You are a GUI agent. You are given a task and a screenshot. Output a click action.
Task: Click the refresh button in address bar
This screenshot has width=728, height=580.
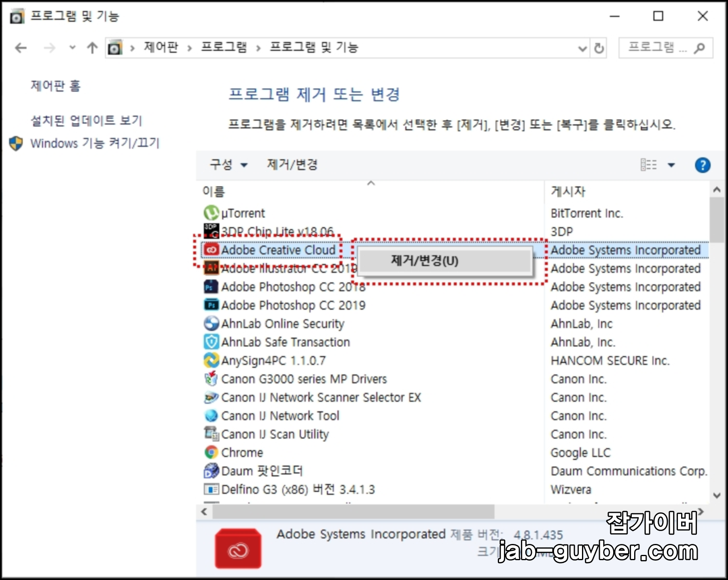pyautogui.click(x=599, y=49)
